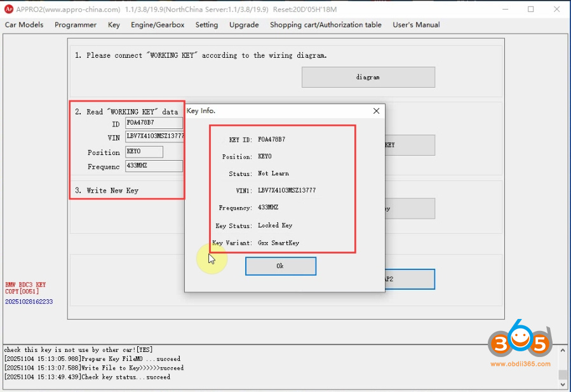
Task: Open the User's Manual
Action: [x=415, y=25]
